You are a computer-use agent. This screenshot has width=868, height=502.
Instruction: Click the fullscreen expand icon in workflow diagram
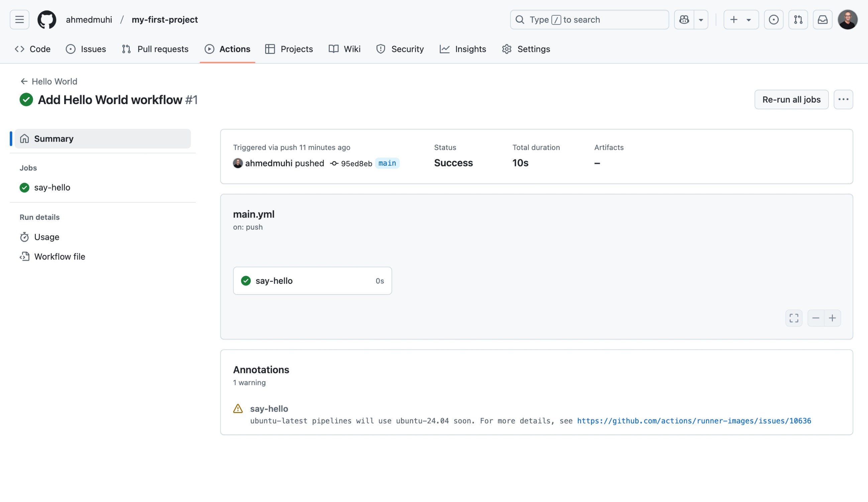794,317
